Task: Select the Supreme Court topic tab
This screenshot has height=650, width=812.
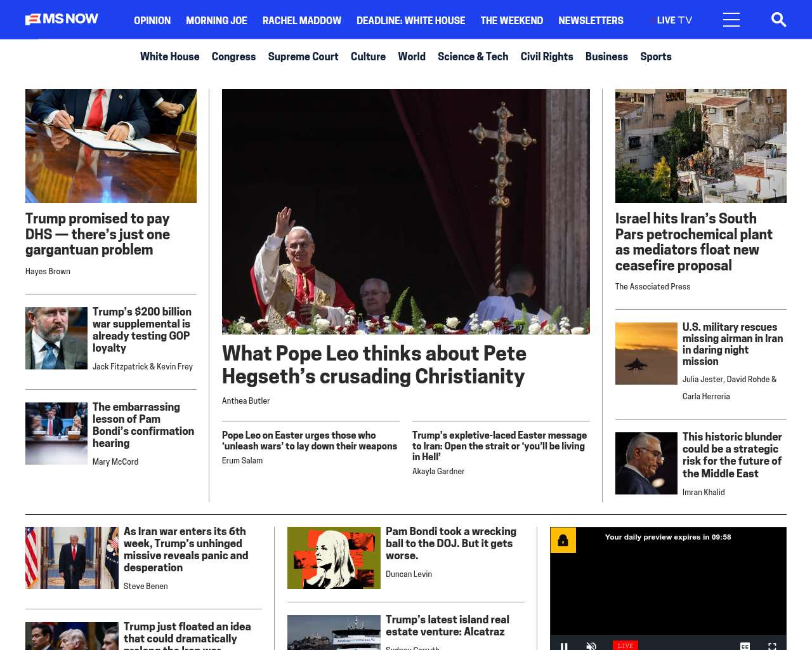Action: pyautogui.click(x=303, y=56)
